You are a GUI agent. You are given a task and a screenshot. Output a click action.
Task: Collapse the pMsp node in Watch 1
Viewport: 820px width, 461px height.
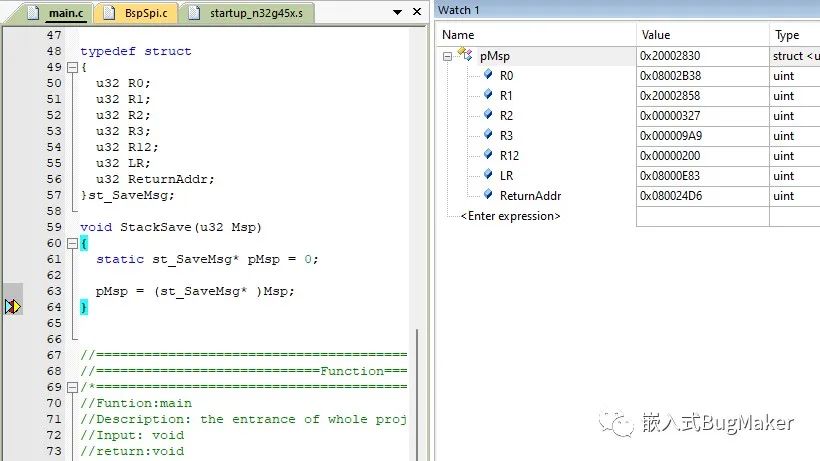(x=448, y=56)
